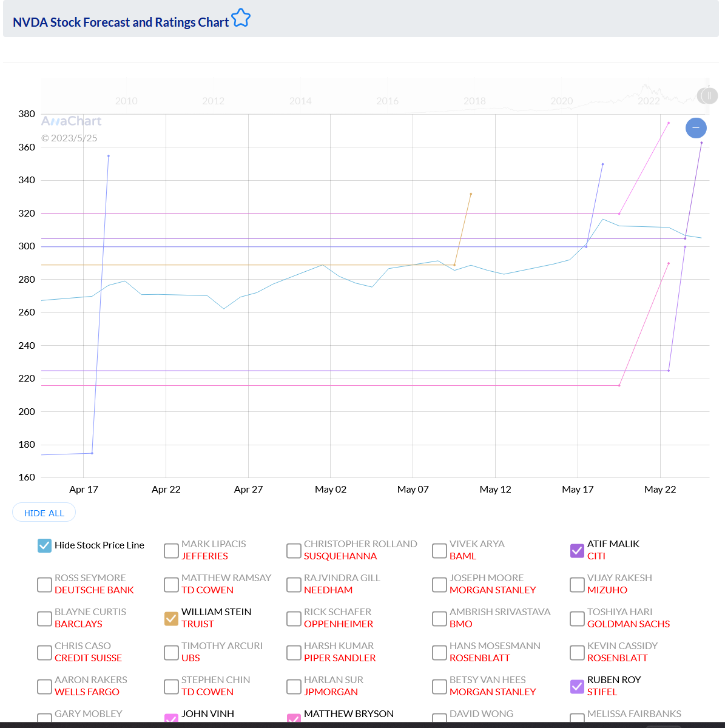The image size is (725, 728).
Task: Enable the Harlan Sur JPMorgan checkbox
Action: tap(294, 686)
